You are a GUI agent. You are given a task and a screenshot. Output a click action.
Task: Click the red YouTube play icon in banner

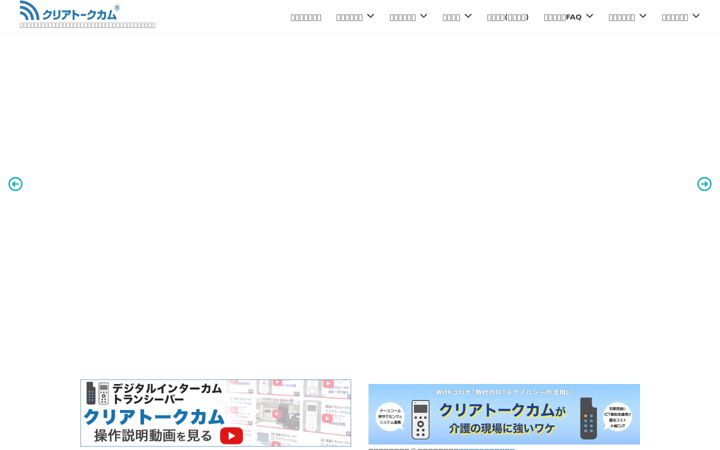tap(231, 436)
